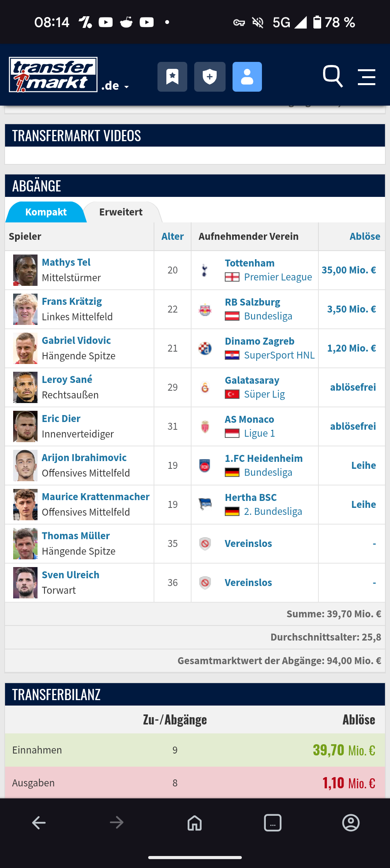Screen dimensions: 390x868
Task: Open the user profile icon
Action: click(x=247, y=77)
